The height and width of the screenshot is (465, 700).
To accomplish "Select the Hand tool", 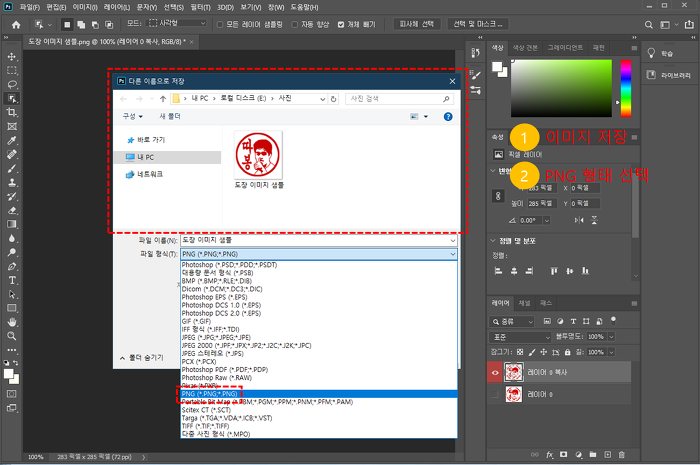I will point(12,322).
